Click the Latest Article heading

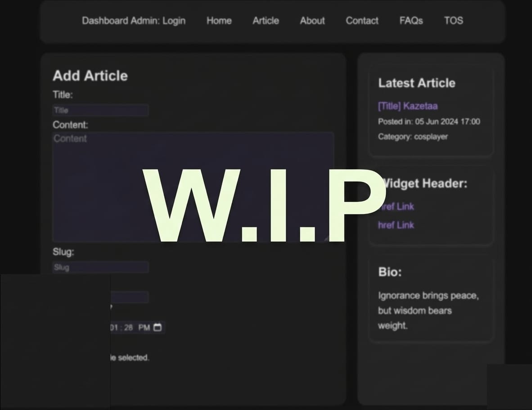point(417,83)
